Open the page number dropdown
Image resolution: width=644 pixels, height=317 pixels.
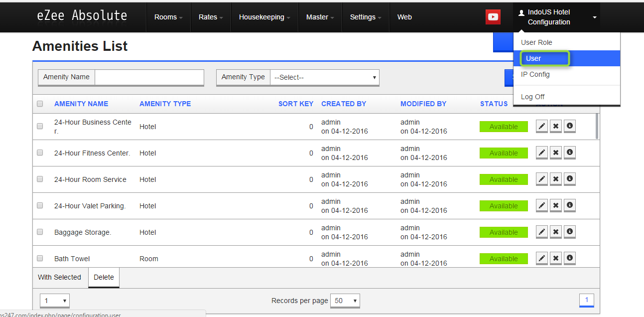[55, 301]
